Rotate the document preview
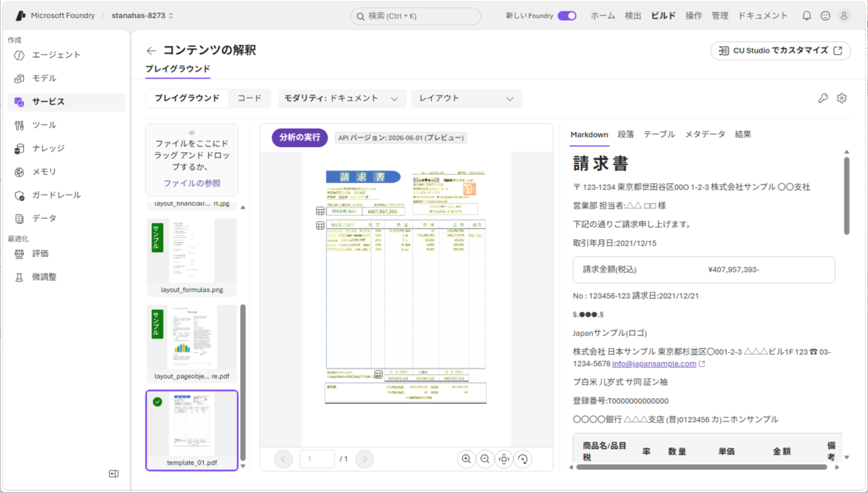The image size is (868, 493). pos(522,459)
